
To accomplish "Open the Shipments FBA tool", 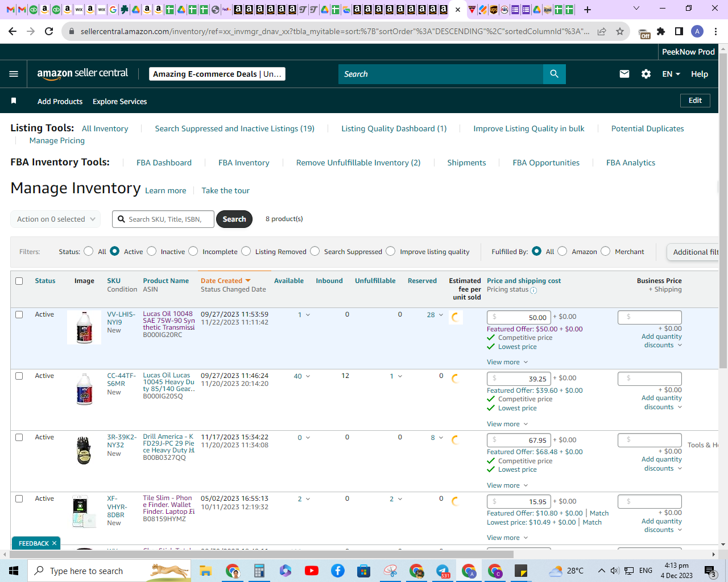I will coord(466,163).
